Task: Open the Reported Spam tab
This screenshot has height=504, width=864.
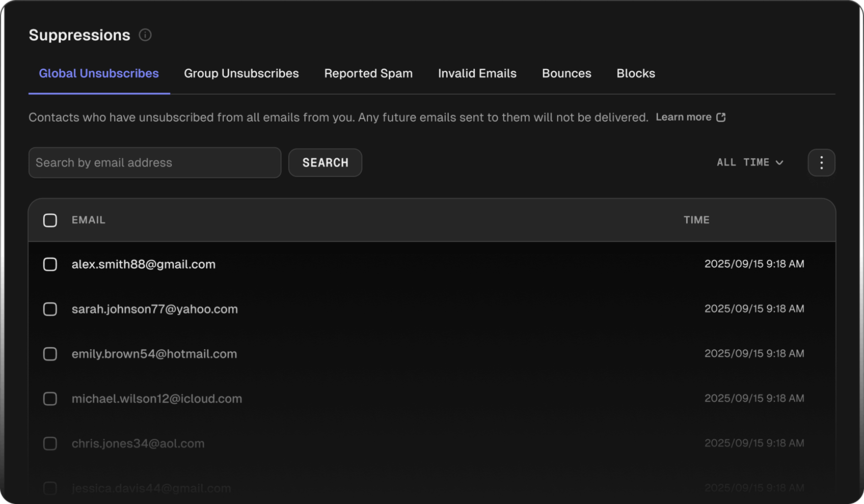Action: tap(368, 73)
